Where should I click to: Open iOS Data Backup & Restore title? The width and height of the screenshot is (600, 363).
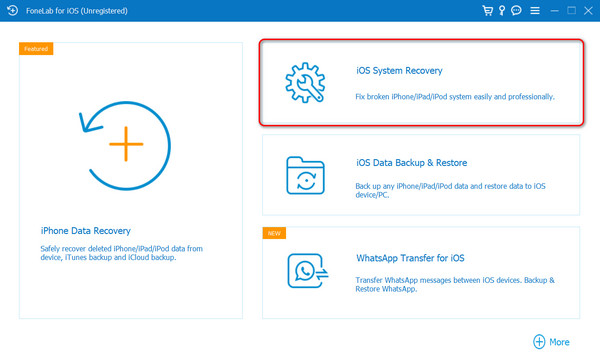pos(411,163)
